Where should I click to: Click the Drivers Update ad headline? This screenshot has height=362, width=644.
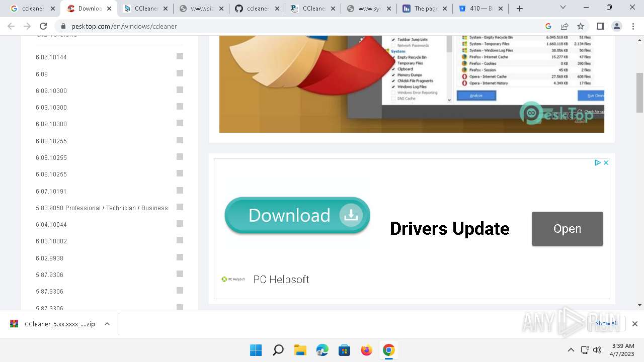450,229
